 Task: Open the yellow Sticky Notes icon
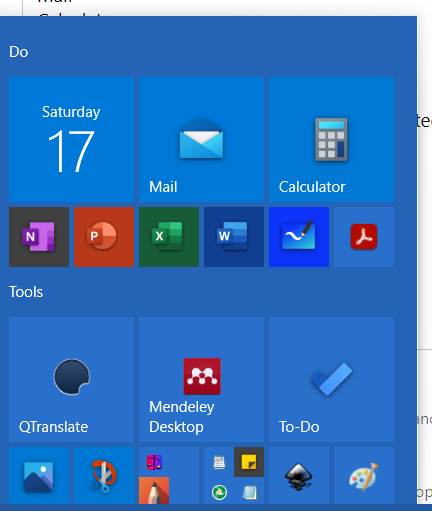pos(249,462)
